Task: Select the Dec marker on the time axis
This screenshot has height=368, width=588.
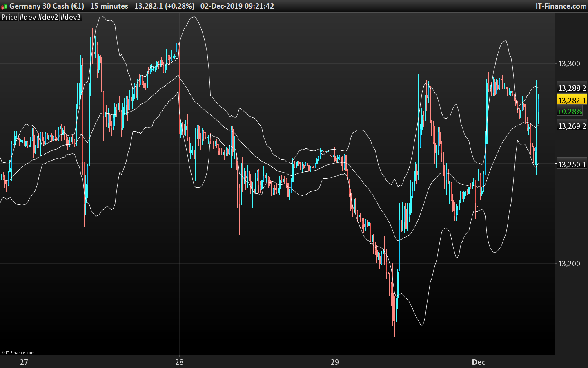Action: point(479,362)
